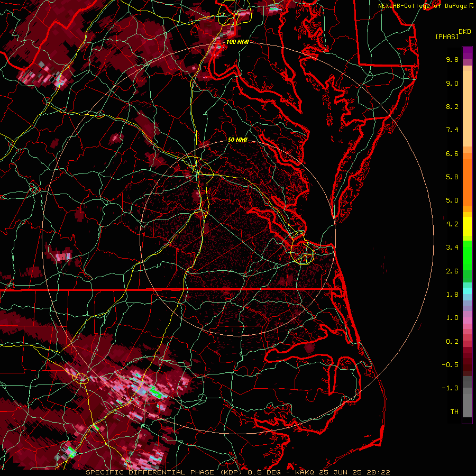Select the 3.4 scale value
The image size is (476, 476).
[x=452, y=248]
